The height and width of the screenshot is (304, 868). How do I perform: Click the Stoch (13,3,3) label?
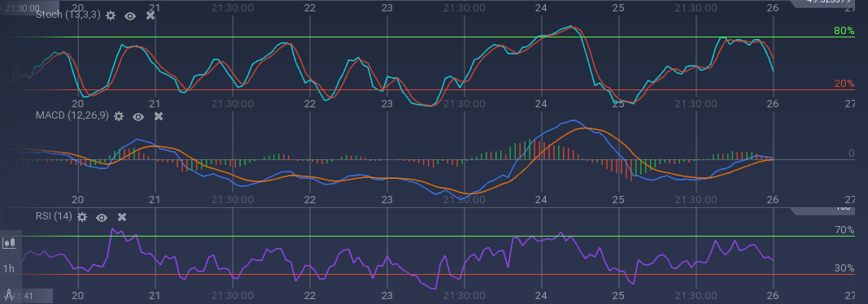pyautogui.click(x=68, y=15)
